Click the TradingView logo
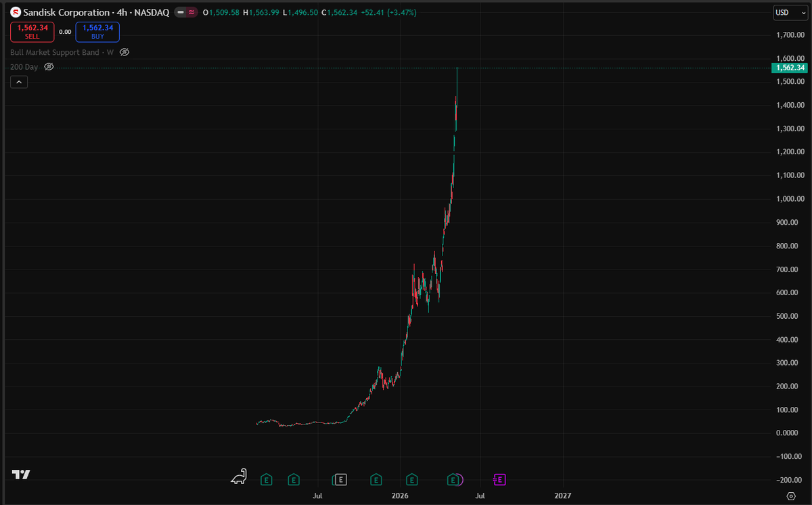812x505 pixels. [x=21, y=475]
